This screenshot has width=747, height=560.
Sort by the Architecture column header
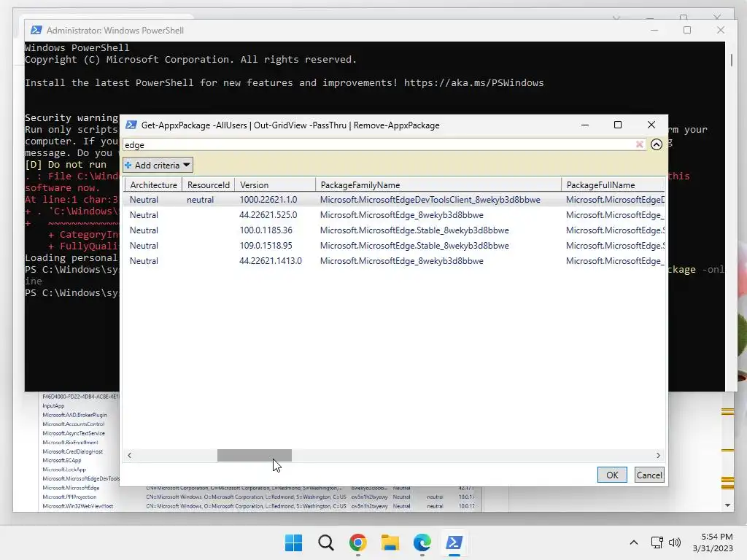153,184
